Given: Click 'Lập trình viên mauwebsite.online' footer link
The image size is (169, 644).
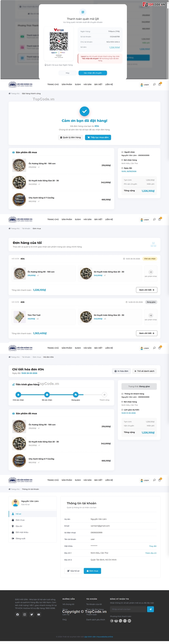Looking at the screenshot, I should [99, 637].
